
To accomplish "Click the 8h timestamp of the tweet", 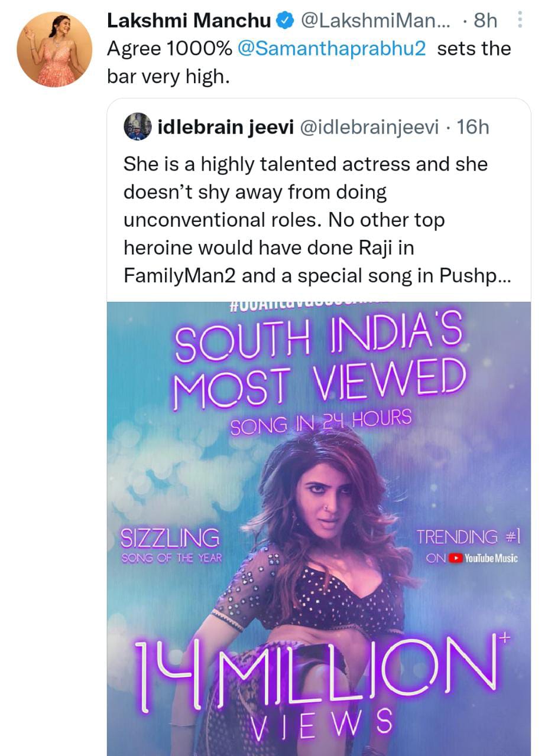I will (x=485, y=21).
